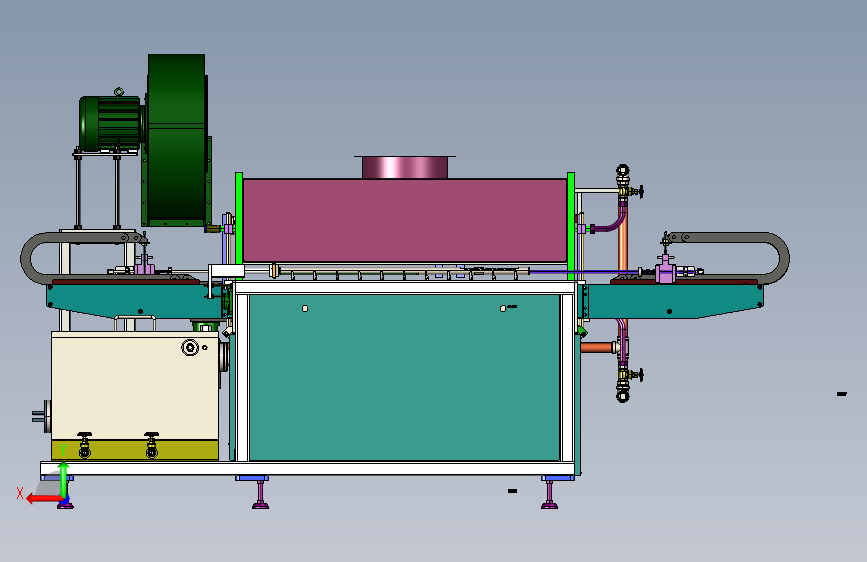Select the right drain valve on the tank
The image size is (867, 562).
coord(152,445)
